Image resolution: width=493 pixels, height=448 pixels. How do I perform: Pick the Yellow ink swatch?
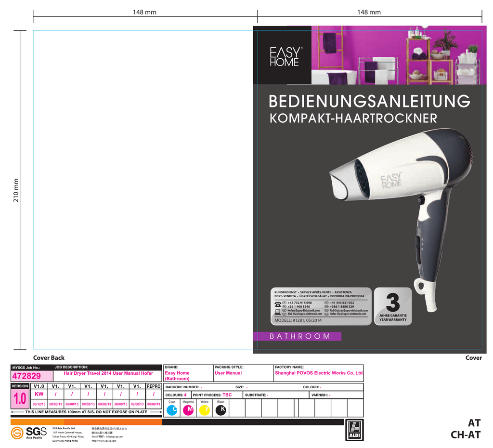point(205,410)
